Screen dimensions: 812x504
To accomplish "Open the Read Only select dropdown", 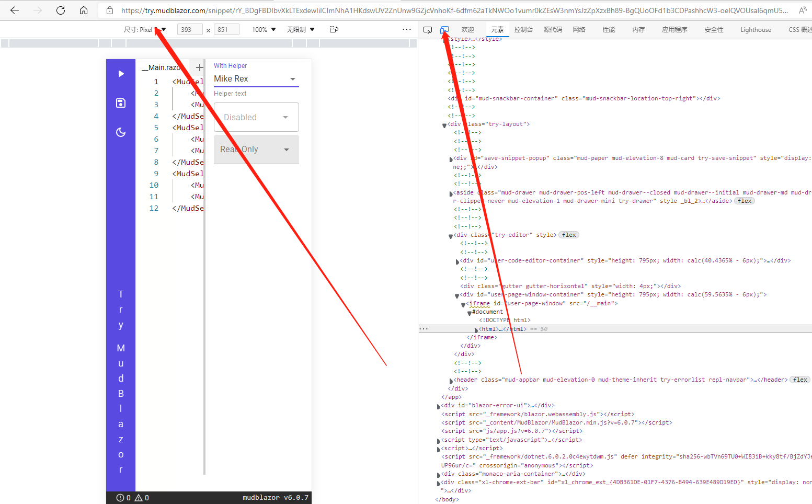I will coord(256,150).
